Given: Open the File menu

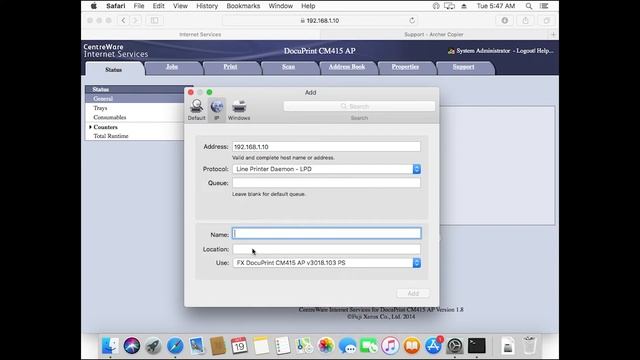Looking at the screenshot, I should point(139,6).
